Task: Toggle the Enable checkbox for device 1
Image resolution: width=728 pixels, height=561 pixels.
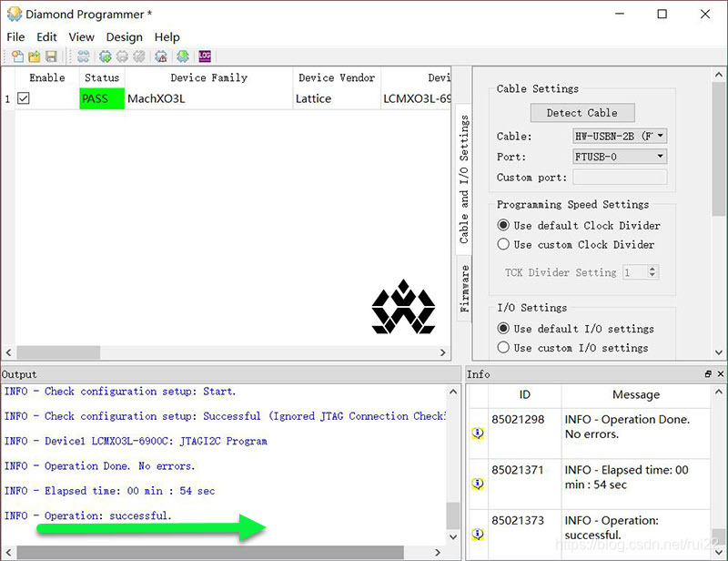Action: [x=24, y=98]
